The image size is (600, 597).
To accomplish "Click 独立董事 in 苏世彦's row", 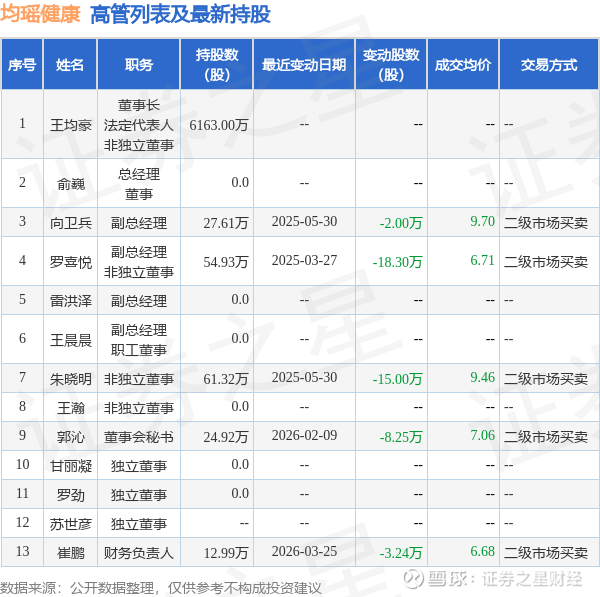I will [139, 523].
